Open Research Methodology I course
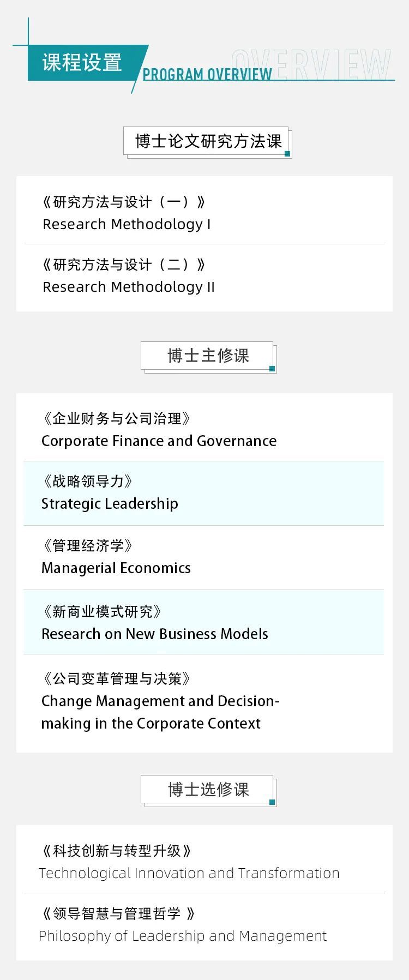 [x=204, y=213]
